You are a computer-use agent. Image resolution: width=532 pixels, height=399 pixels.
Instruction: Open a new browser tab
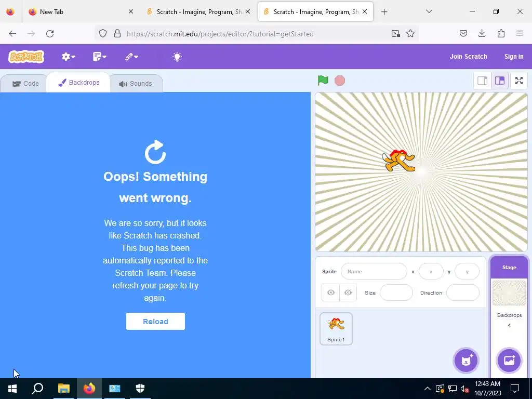pyautogui.click(x=384, y=12)
